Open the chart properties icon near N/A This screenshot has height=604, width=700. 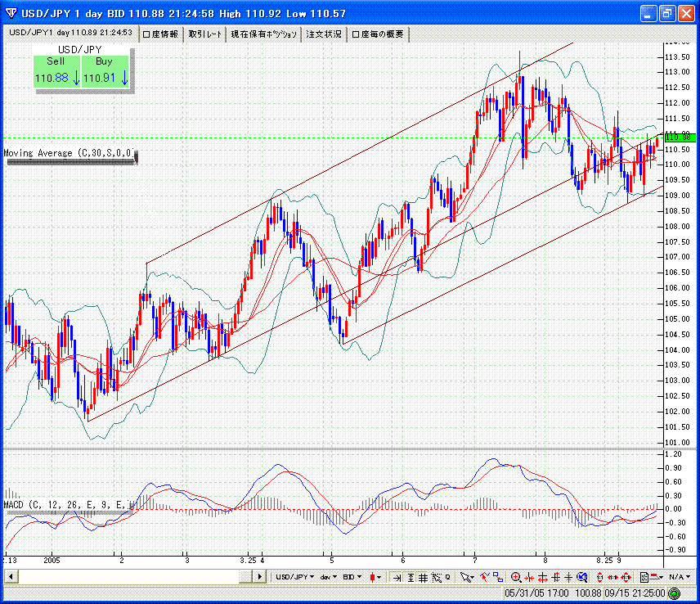(x=644, y=577)
